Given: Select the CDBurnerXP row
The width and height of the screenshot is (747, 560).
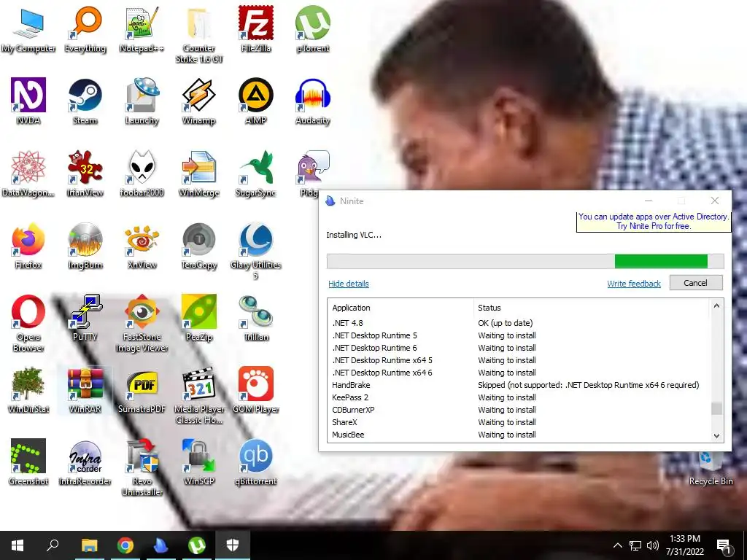Looking at the screenshot, I should [x=519, y=410].
